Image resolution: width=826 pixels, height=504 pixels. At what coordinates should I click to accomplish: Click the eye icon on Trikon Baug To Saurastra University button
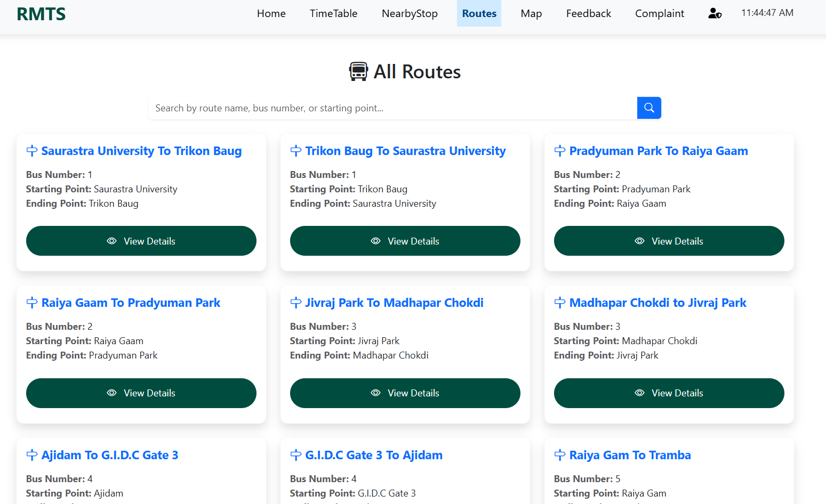pos(375,241)
